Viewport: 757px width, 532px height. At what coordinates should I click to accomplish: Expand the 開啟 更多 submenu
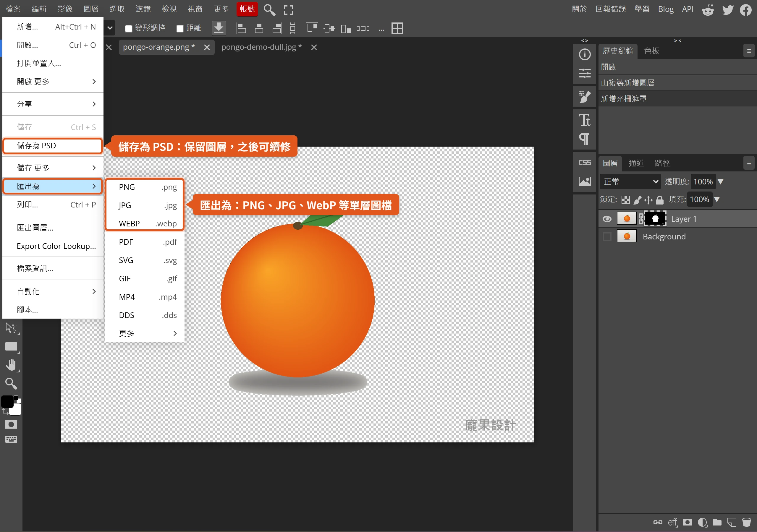click(x=53, y=81)
